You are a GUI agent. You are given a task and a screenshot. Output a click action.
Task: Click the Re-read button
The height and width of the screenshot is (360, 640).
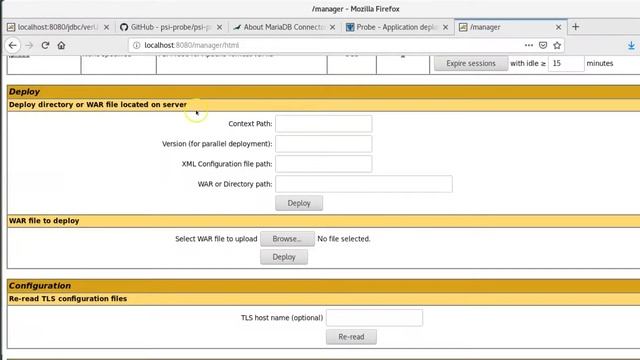click(351, 337)
